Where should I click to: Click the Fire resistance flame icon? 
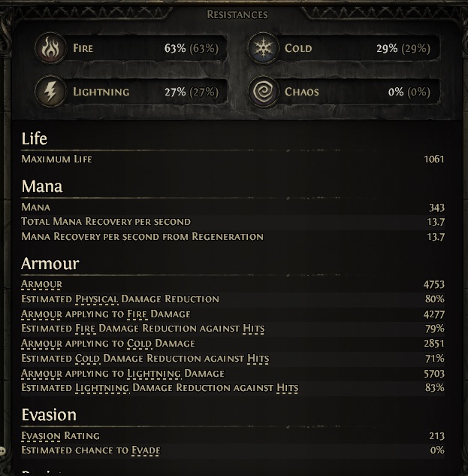50,48
